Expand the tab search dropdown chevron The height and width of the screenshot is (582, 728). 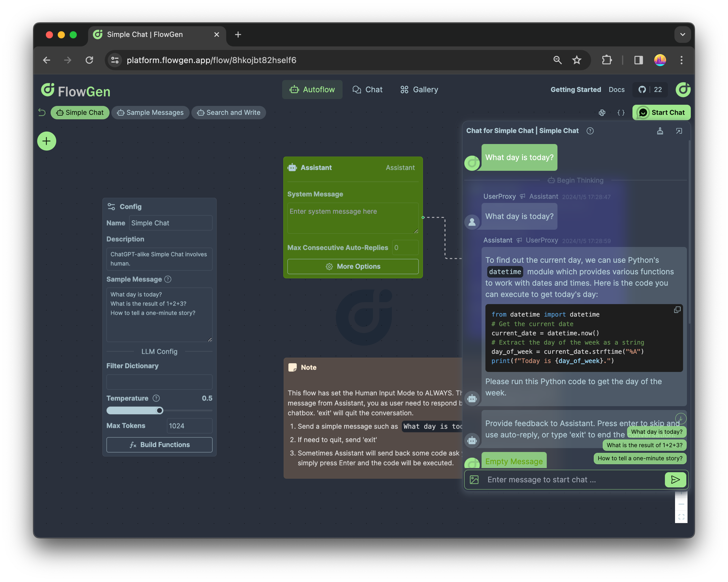tap(682, 35)
